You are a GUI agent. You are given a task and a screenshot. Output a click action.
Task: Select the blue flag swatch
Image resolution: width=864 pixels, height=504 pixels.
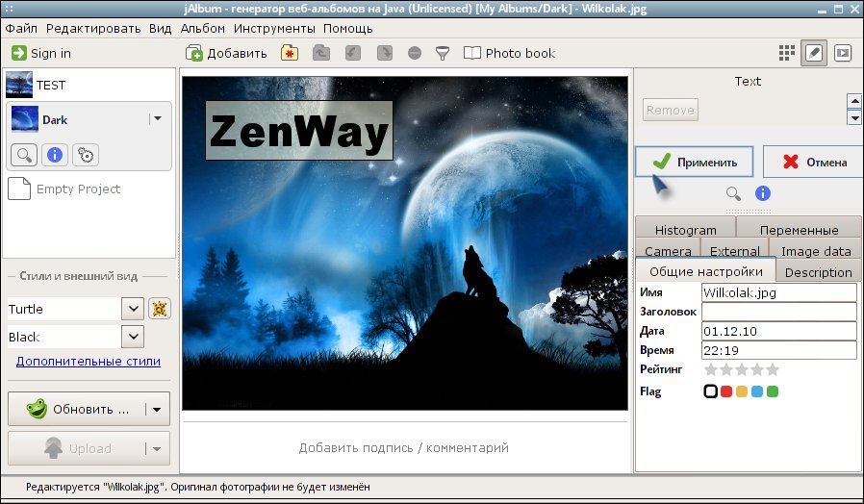(x=757, y=391)
